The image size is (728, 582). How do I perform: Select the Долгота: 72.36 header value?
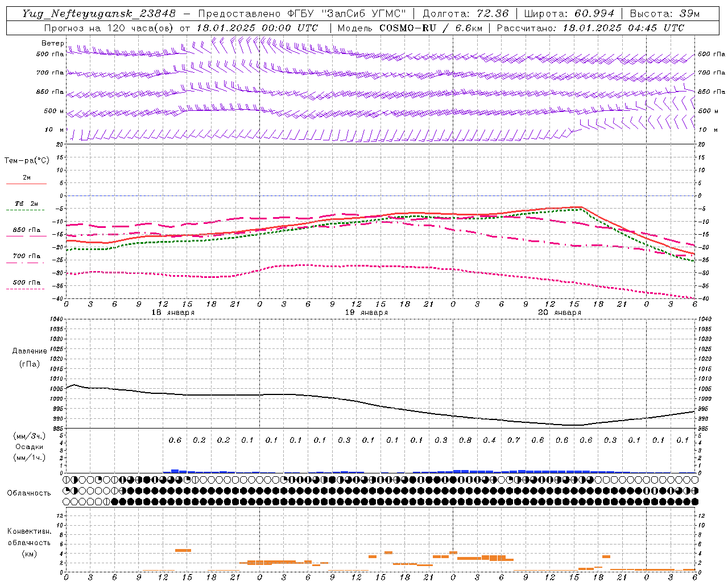click(466, 14)
